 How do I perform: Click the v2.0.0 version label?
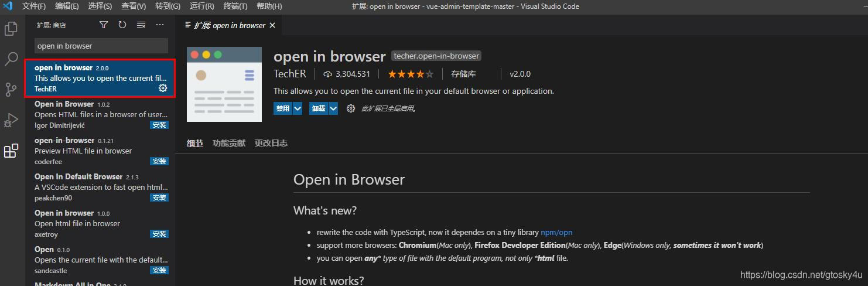point(520,74)
